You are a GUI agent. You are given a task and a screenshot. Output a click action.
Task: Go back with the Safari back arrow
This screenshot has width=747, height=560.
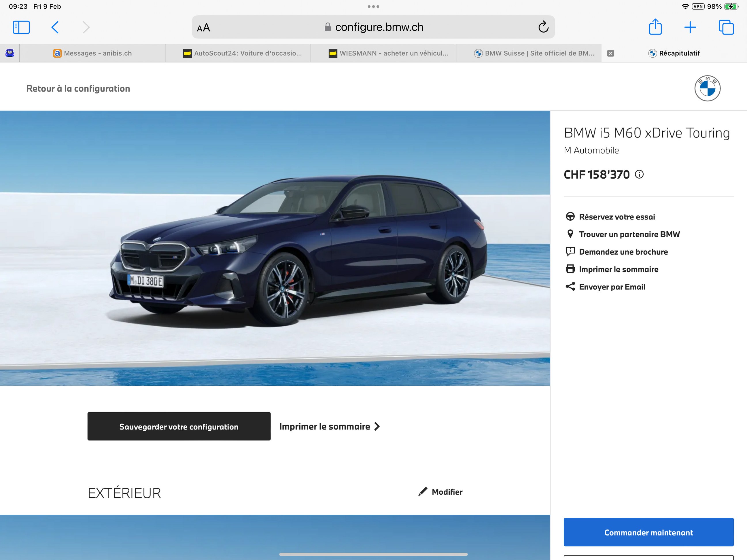[55, 27]
